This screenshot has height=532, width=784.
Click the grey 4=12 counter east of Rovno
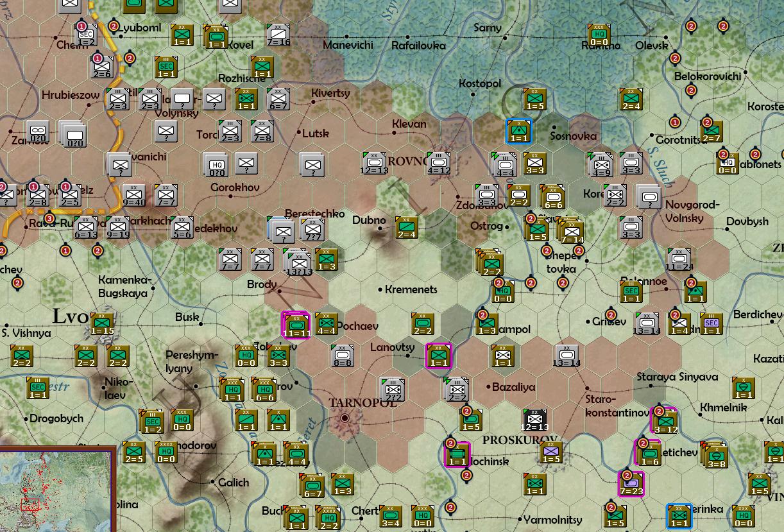pyautogui.click(x=439, y=163)
